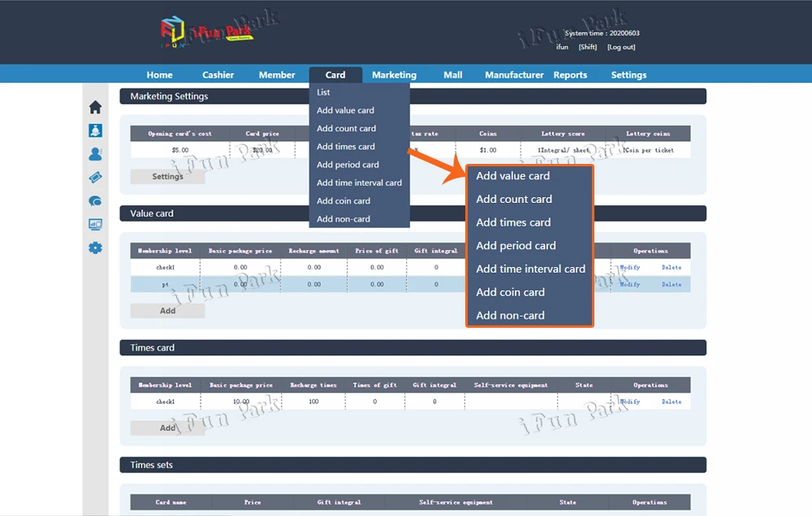Open the cashier money bag sidebar icon
This screenshot has width=812, height=516.
pyautogui.click(x=95, y=131)
